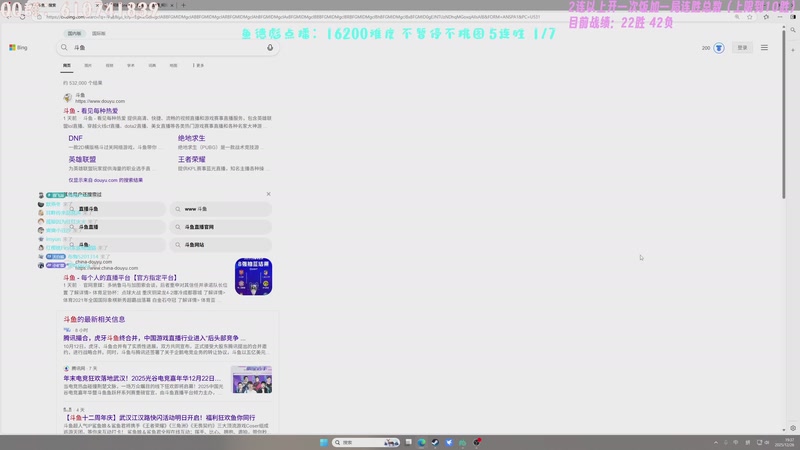This screenshot has width=800, height=450.
Task: Open the DNF sitelink
Action: [76, 138]
